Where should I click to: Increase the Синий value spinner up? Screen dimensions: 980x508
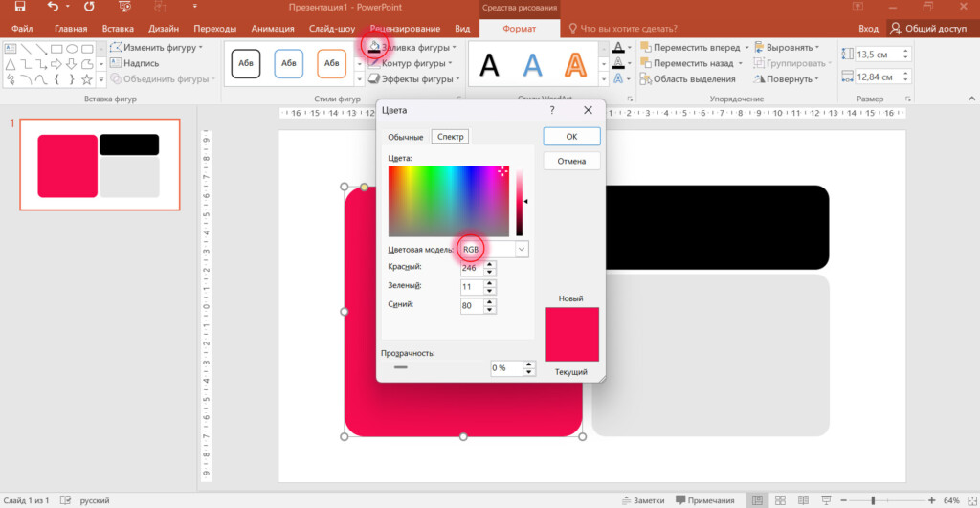point(490,302)
